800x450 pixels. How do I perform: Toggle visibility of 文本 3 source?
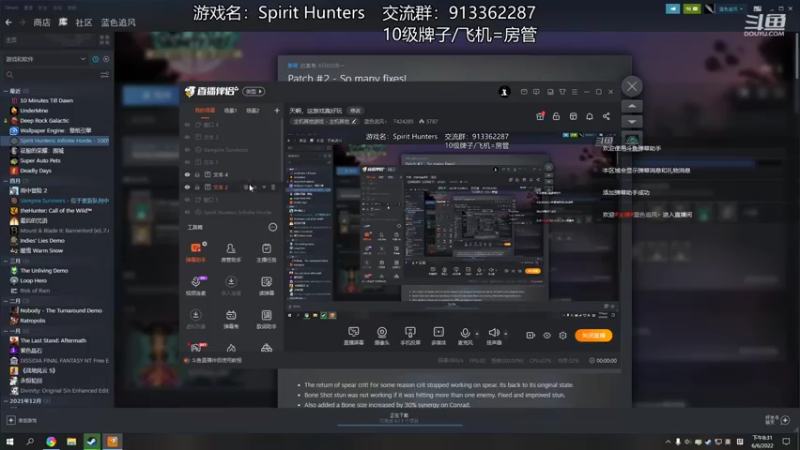tap(187, 137)
